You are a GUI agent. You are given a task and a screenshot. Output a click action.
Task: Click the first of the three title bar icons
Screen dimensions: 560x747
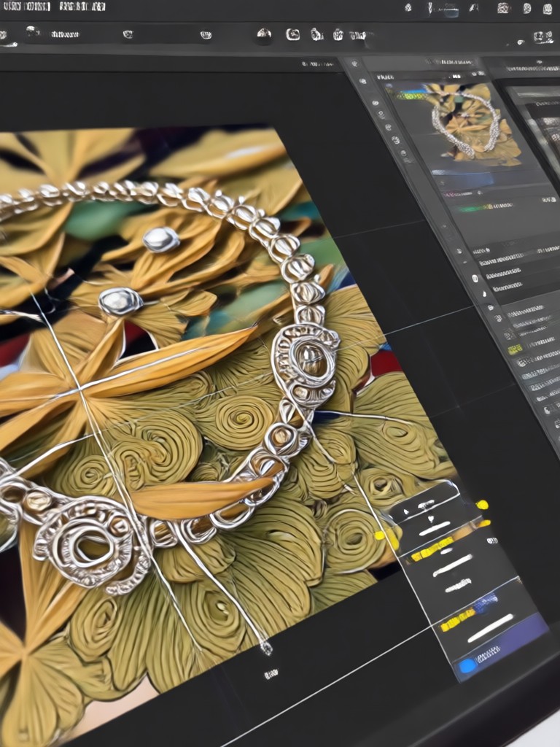coord(503,7)
